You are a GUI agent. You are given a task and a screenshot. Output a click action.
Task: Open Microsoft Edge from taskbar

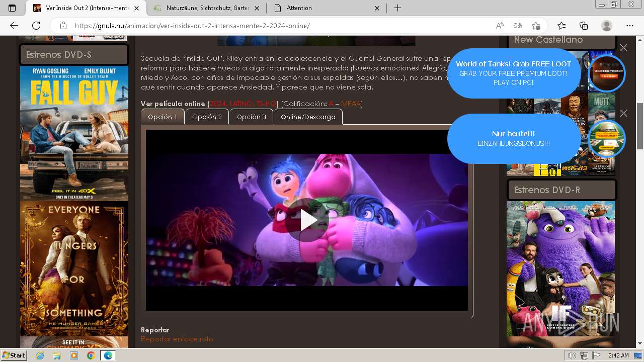[108, 355]
